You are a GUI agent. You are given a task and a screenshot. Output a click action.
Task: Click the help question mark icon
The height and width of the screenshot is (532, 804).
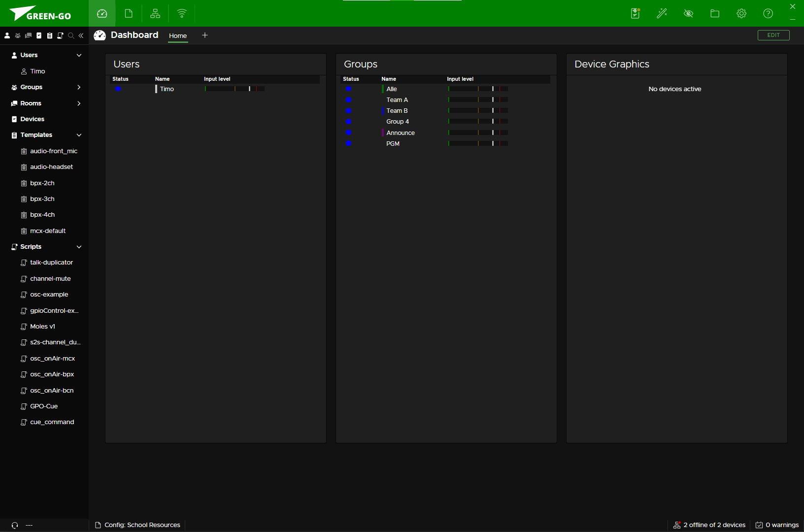click(768, 13)
